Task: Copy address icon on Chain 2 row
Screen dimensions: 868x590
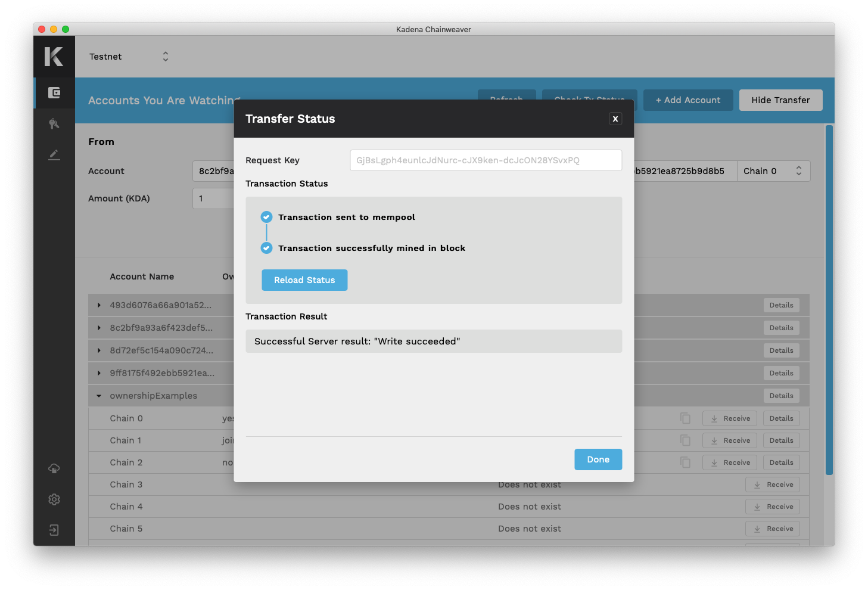Action: pos(686,462)
